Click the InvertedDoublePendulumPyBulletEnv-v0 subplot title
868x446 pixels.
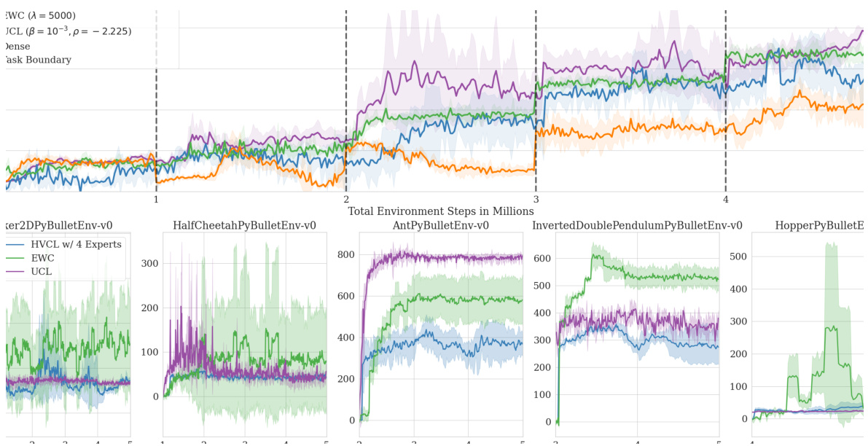click(x=638, y=226)
